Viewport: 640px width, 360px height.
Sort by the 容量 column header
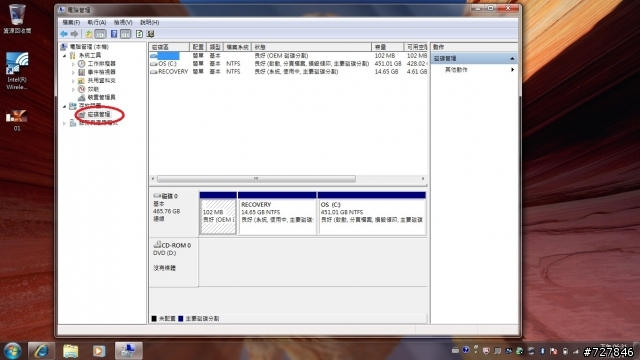tap(388, 47)
